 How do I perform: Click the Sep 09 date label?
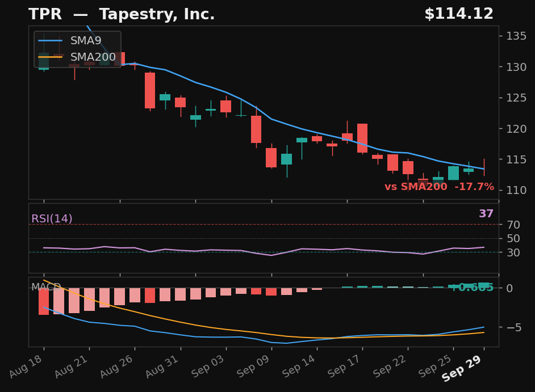(253, 366)
